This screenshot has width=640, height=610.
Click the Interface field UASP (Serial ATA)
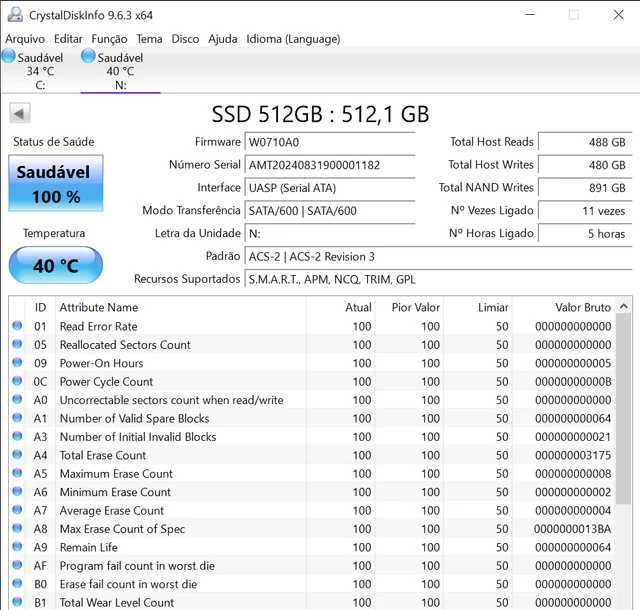click(x=330, y=188)
